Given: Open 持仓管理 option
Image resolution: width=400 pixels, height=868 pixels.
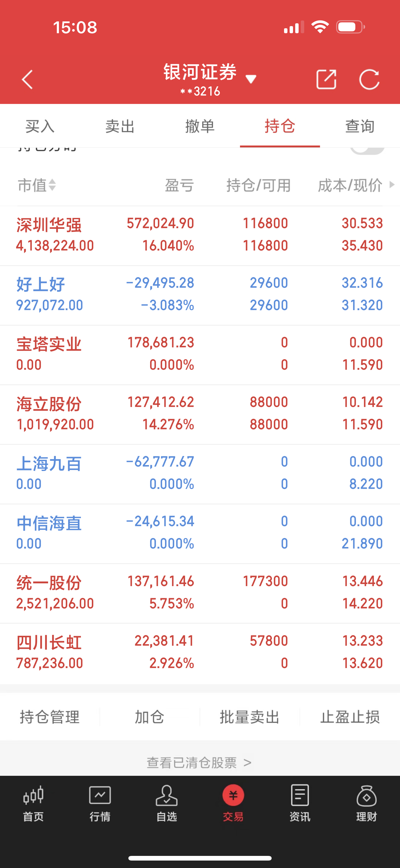Looking at the screenshot, I should point(50,717).
